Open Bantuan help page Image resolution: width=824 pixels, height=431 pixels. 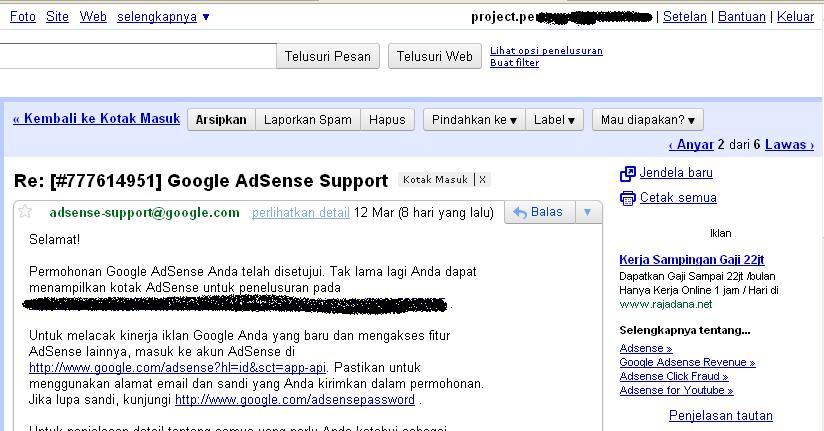click(x=741, y=17)
